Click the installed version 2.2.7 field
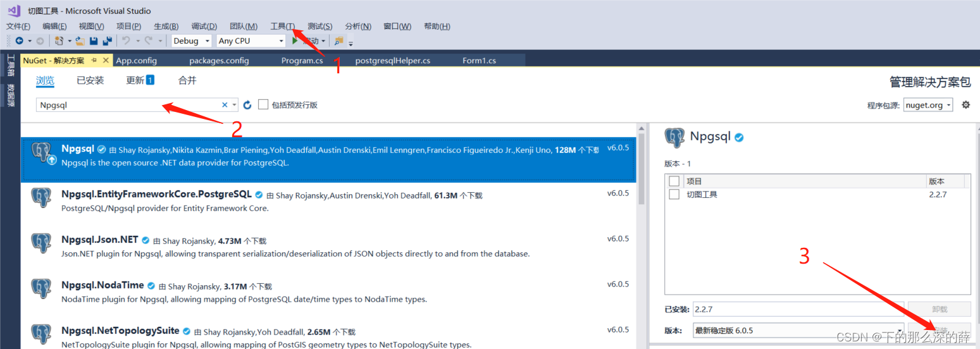The image size is (980, 349). click(x=798, y=309)
